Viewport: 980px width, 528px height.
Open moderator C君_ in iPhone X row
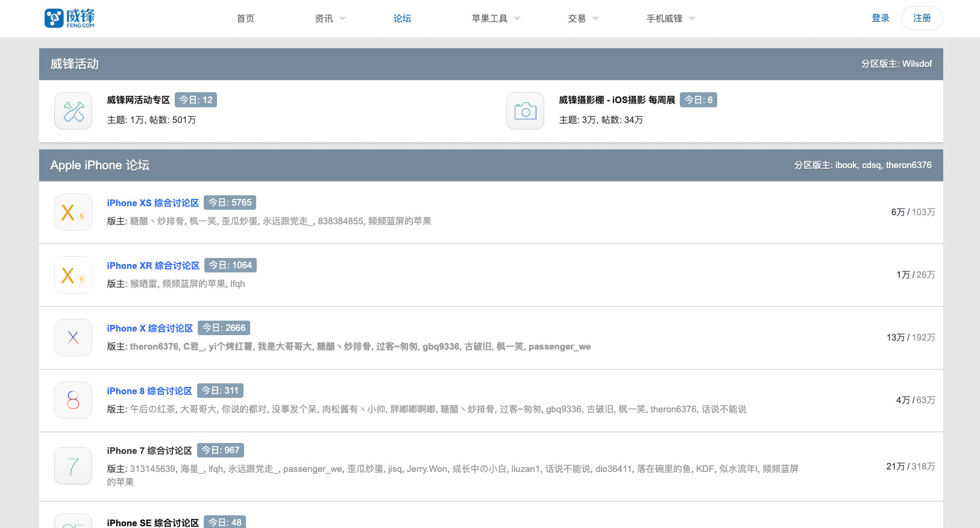(x=193, y=347)
